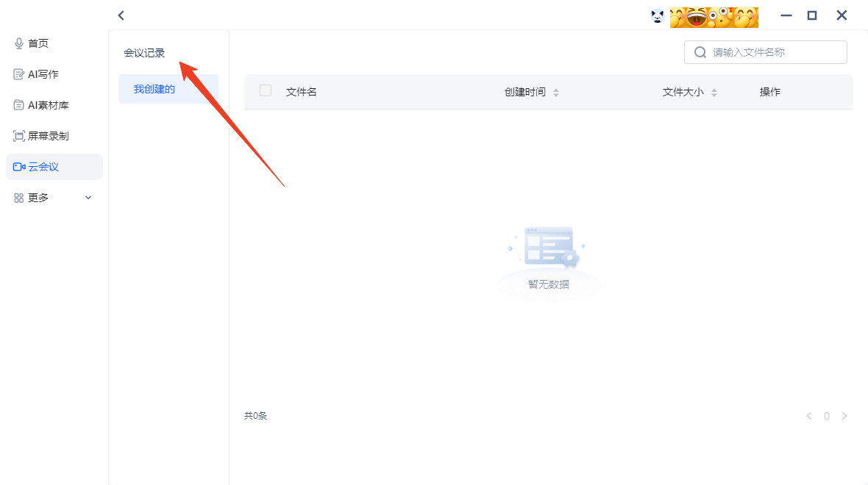Expand the 更多 menu chevron
This screenshot has width=868, height=485.
pyautogui.click(x=88, y=198)
